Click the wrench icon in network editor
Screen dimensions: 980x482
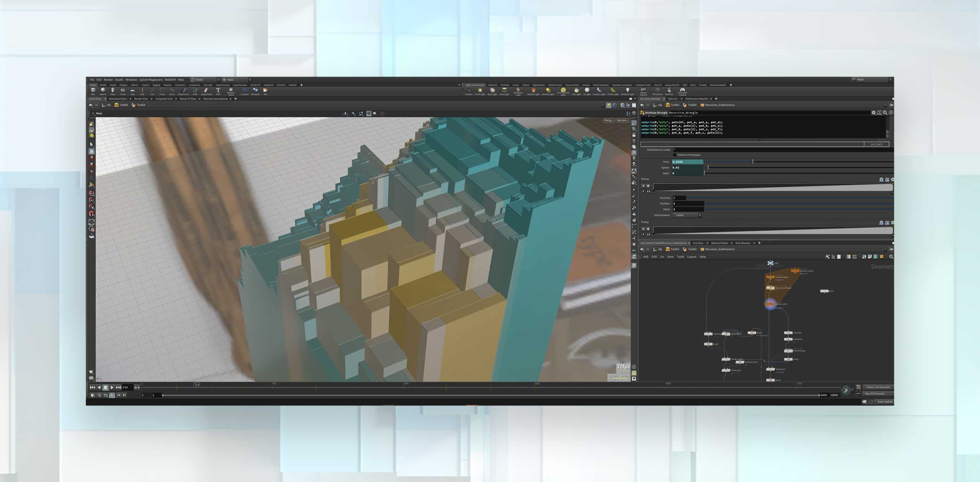click(x=827, y=257)
